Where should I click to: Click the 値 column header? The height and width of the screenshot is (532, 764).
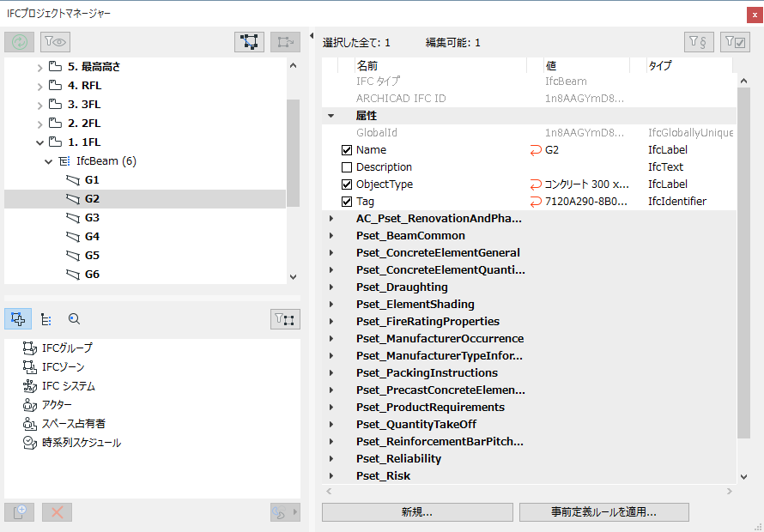point(586,65)
